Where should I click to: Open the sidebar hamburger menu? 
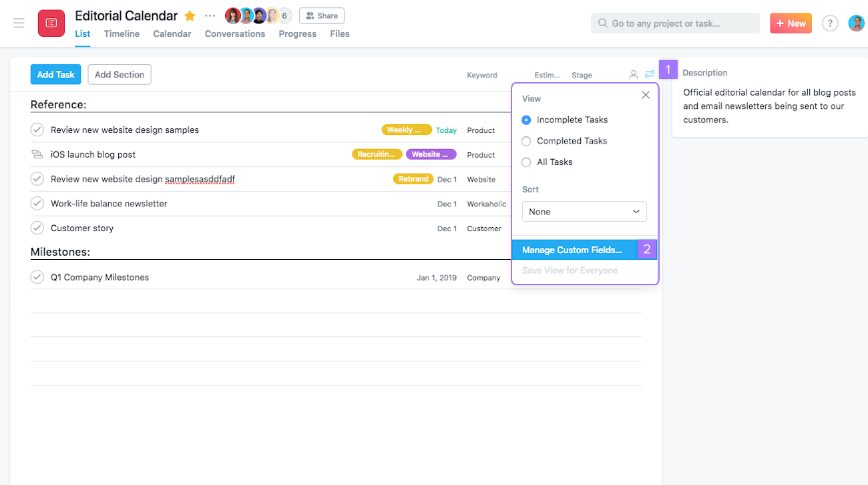(x=19, y=23)
